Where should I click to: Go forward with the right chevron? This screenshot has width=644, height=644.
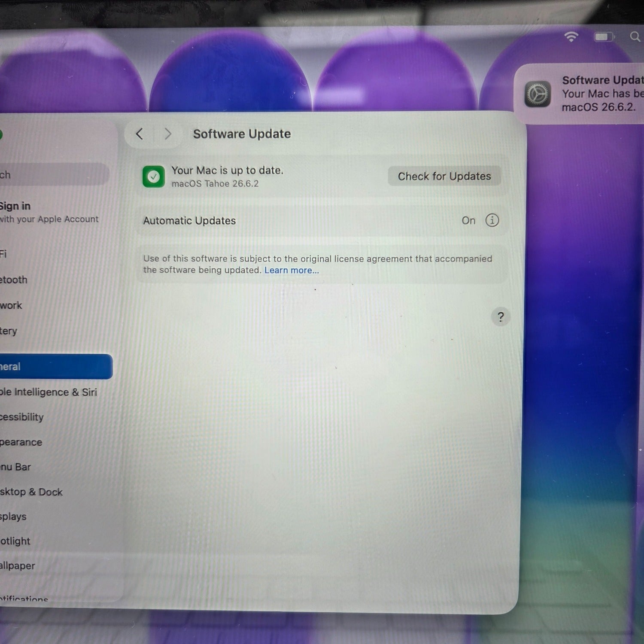168,134
